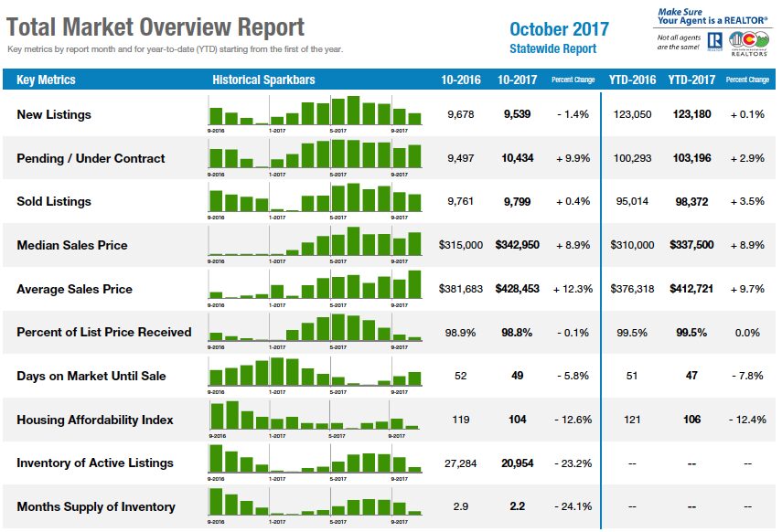This screenshot has width=782, height=532.
Task: Click the Months Supply of Inventory sparkbar
Action: coord(315,505)
